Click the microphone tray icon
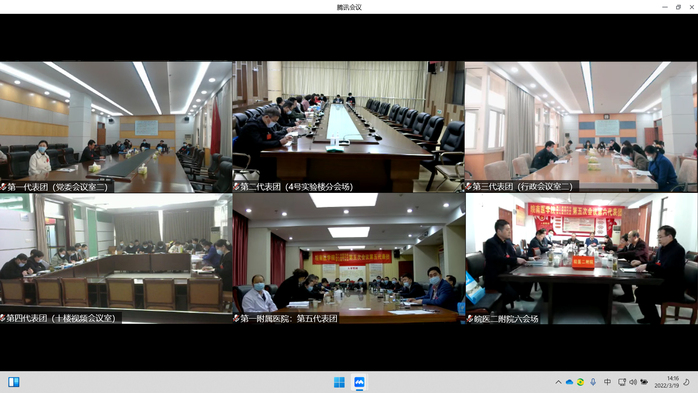Screen dimensions: 698x393 click(x=593, y=382)
